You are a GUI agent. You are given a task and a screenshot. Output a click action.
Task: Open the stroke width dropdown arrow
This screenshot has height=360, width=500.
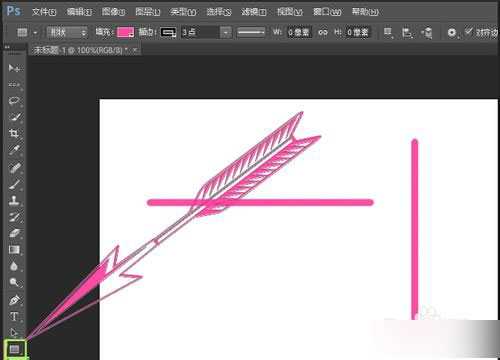point(226,32)
